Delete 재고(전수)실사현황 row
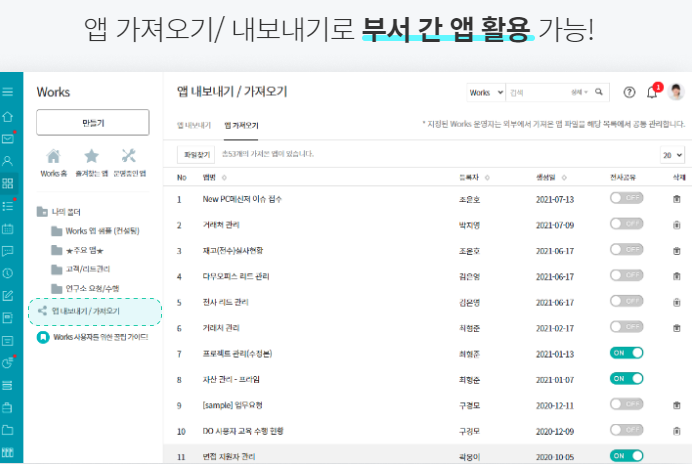Viewport: 692px width, 464px height. [x=677, y=251]
